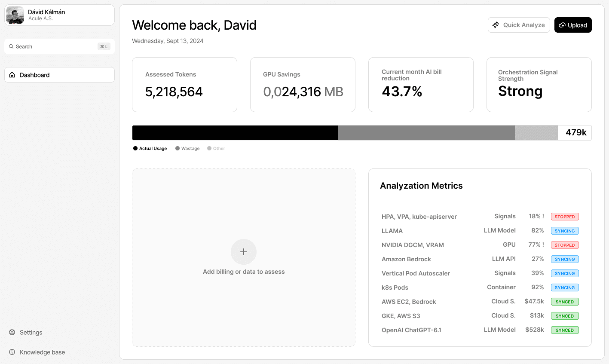The width and height of the screenshot is (609, 364).
Task: Click the Knowledge base info icon
Action: (12, 352)
